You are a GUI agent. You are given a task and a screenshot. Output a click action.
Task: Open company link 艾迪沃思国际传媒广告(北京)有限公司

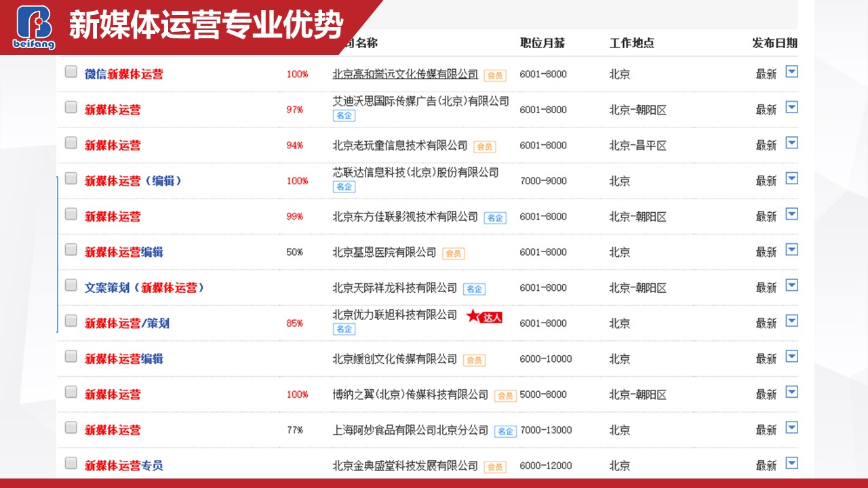pos(421,101)
